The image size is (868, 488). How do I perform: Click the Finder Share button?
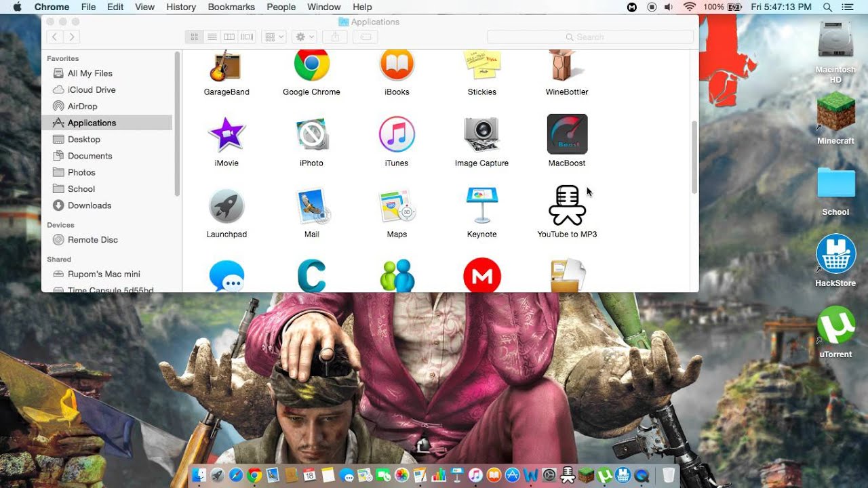click(x=335, y=37)
